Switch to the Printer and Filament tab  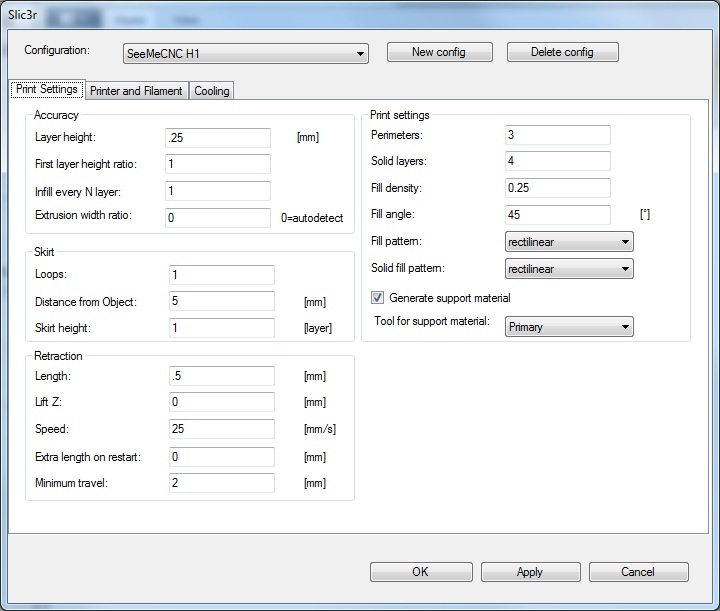click(x=136, y=91)
